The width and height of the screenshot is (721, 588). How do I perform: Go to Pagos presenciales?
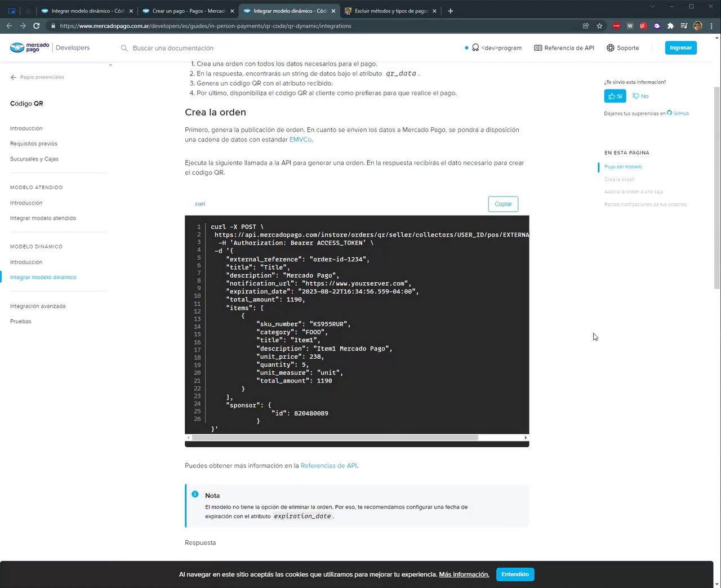42,77
